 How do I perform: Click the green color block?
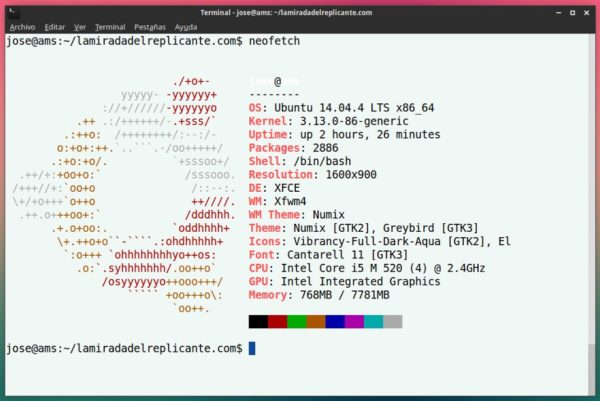coord(297,321)
